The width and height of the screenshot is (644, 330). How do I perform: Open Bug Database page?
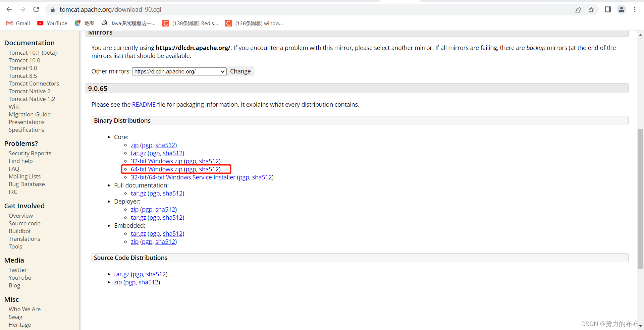pos(26,184)
